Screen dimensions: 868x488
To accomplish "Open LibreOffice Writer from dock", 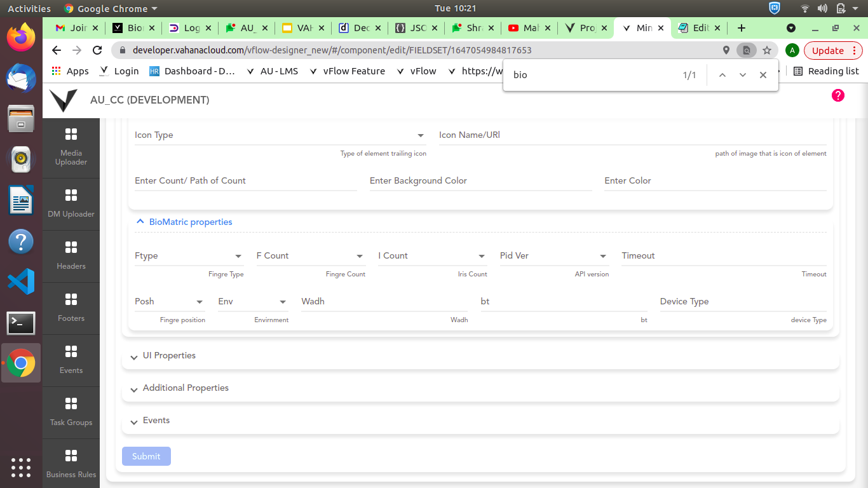I will [21, 200].
